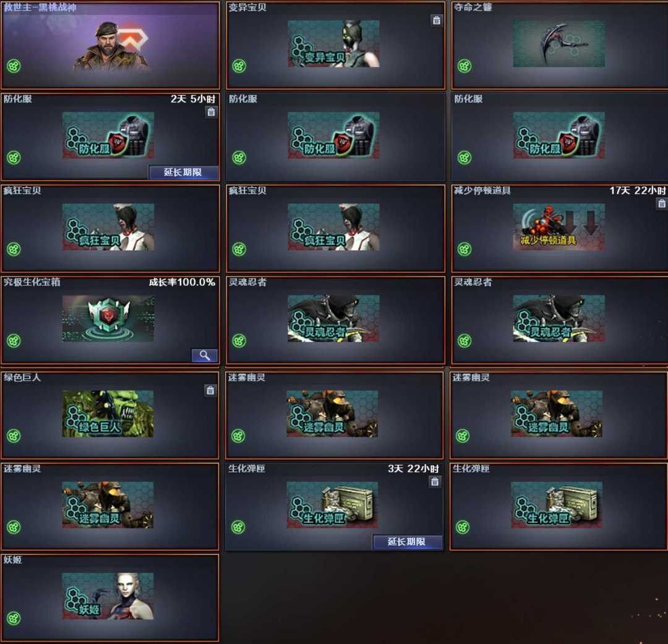
Task: Click green badge on 夺命之镰 card
Action: (x=465, y=66)
